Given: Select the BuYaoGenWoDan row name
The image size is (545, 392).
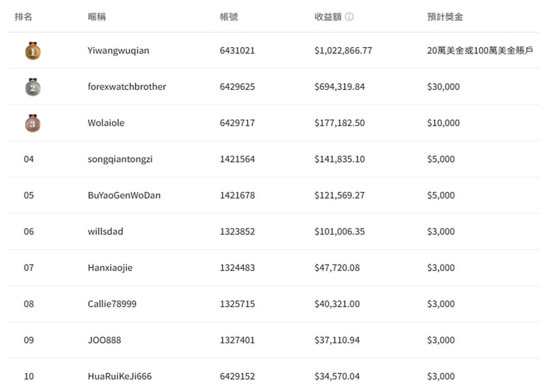Looking at the screenshot, I should [x=124, y=195].
